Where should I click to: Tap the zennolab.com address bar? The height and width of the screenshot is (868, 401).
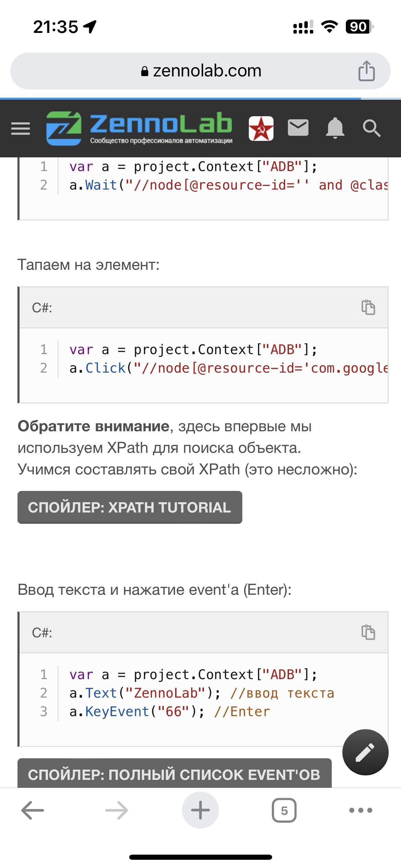200,71
